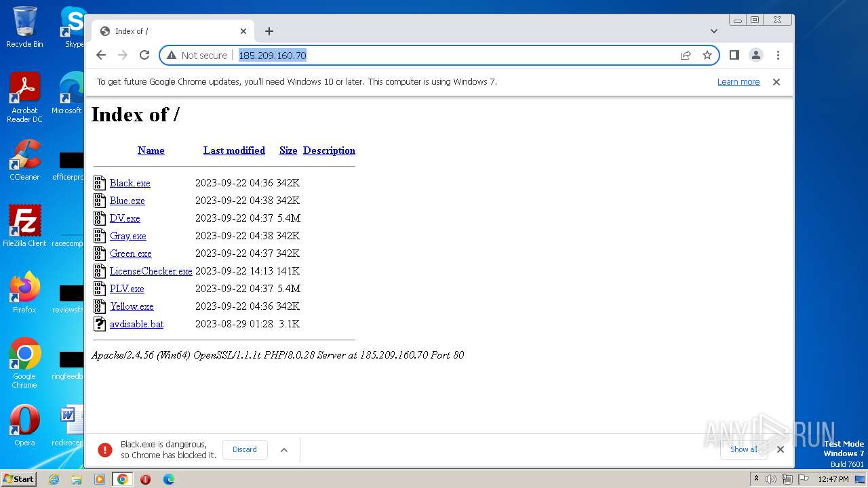Click the red danger icon in download bar
The height and width of the screenshot is (488, 868).
pos(105,449)
